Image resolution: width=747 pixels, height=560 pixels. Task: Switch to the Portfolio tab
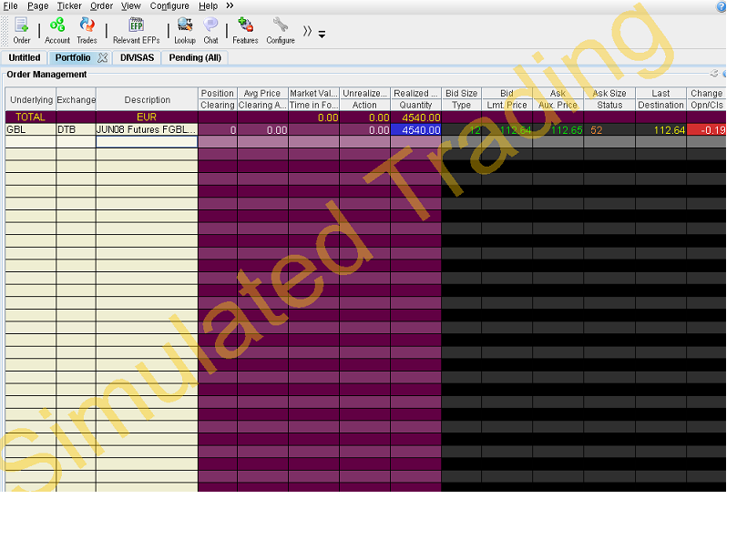[73, 57]
